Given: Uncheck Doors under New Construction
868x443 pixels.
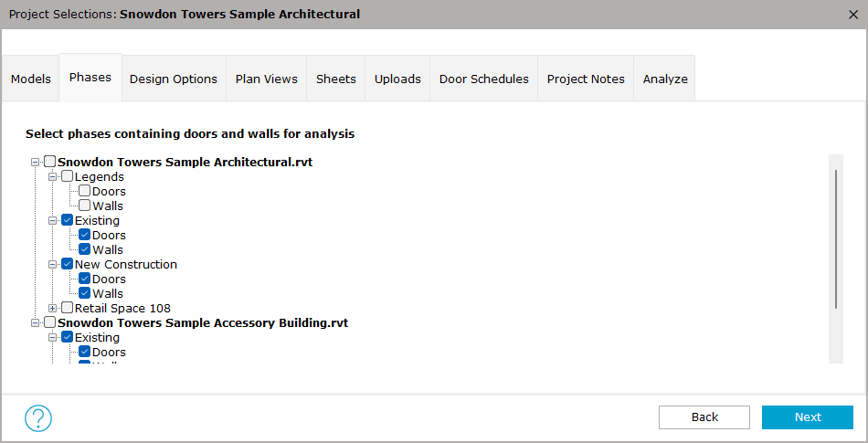Looking at the screenshot, I should pyautogui.click(x=85, y=279).
